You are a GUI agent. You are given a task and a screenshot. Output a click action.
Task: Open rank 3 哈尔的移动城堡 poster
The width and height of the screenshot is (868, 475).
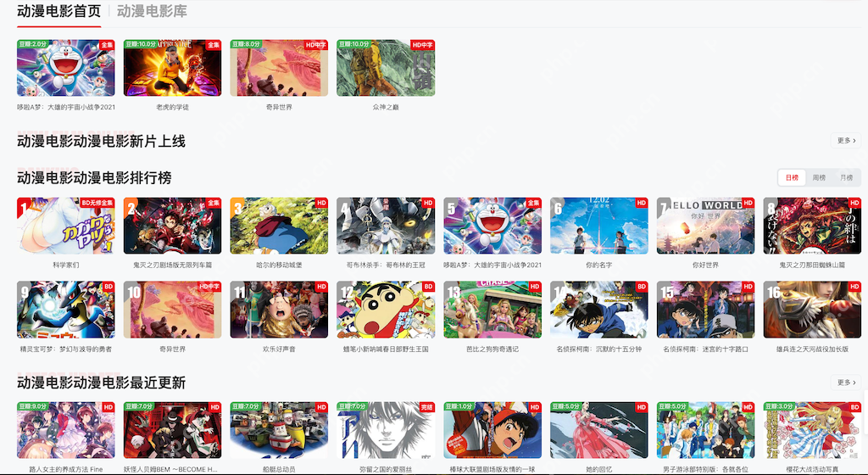tap(279, 226)
